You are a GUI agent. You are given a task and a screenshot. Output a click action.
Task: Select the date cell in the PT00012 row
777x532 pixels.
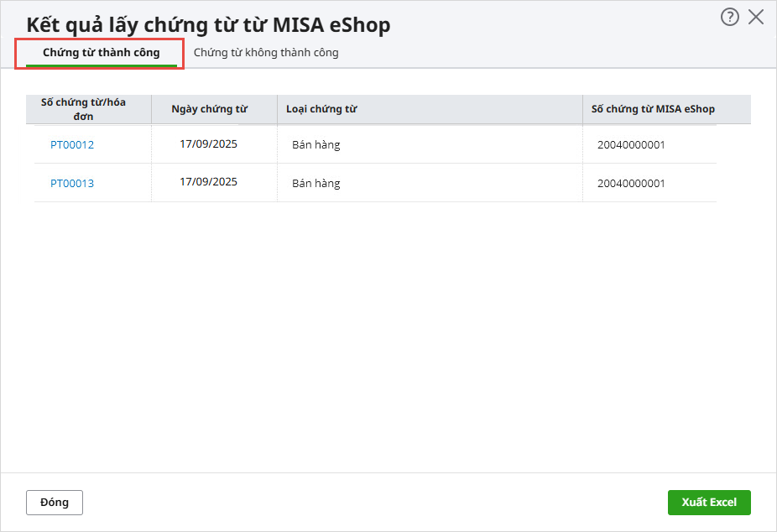pyautogui.click(x=208, y=144)
